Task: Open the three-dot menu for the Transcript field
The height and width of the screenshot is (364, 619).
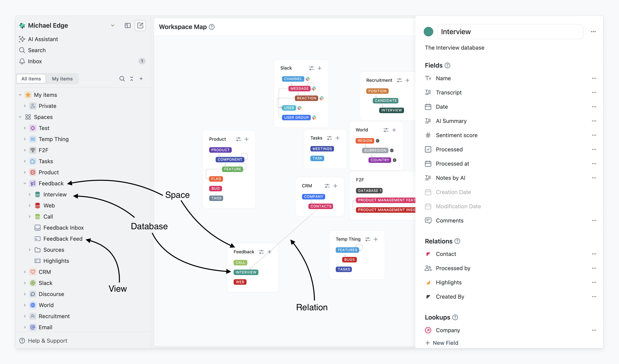Action: tap(594, 92)
